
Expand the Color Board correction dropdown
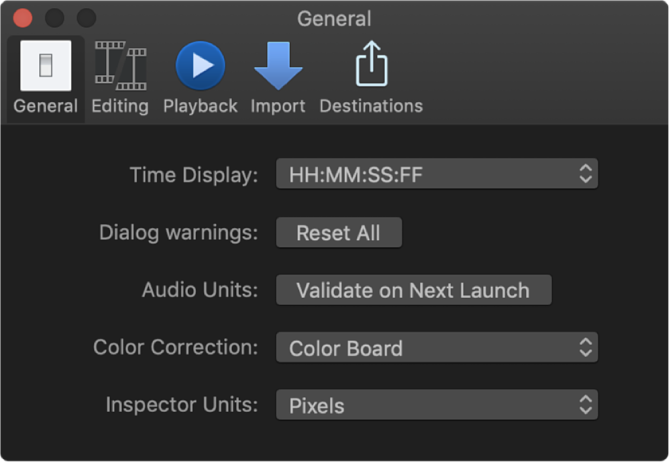(436, 348)
